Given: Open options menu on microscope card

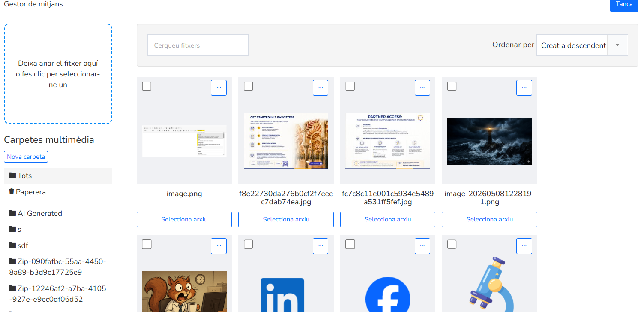Looking at the screenshot, I should (524, 246).
